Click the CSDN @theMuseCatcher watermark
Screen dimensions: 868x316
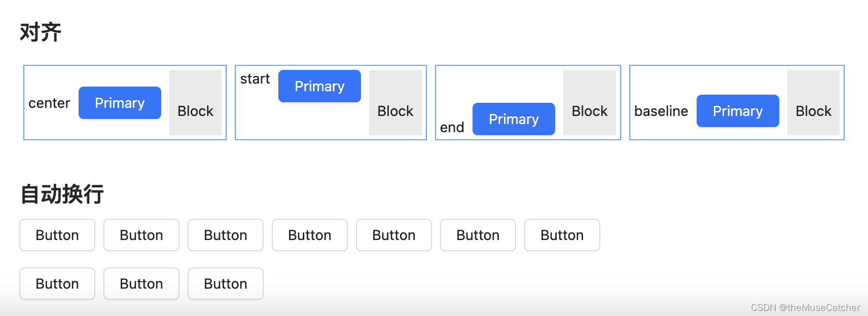[805, 307]
